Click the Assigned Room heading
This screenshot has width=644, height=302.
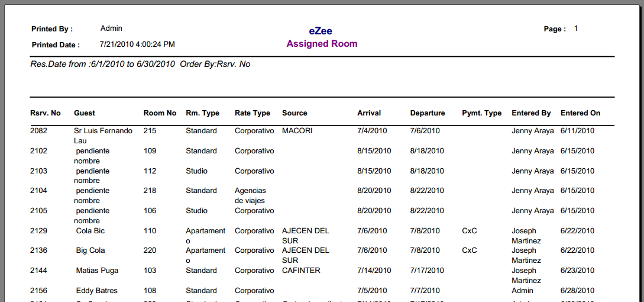[x=322, y=44]
